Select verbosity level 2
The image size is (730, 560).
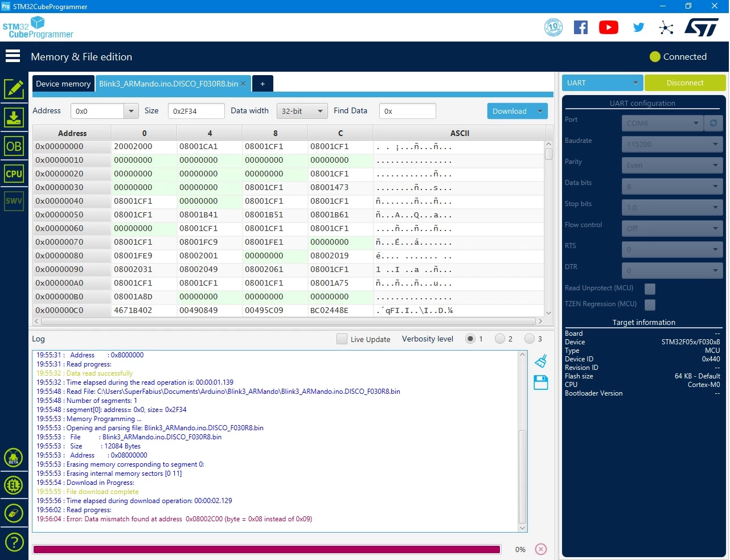click(500, 339)
